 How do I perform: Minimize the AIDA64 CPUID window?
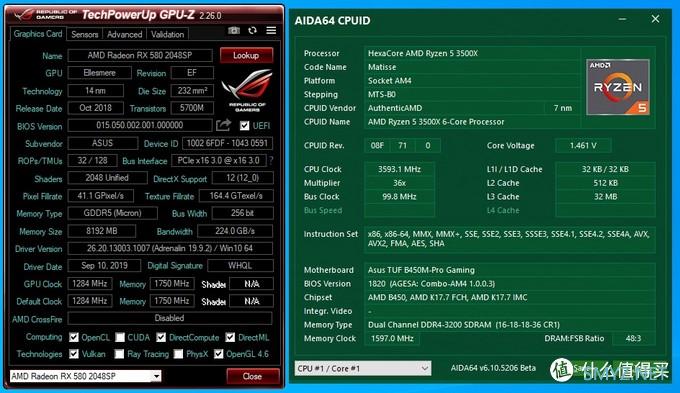coord(622,19)
